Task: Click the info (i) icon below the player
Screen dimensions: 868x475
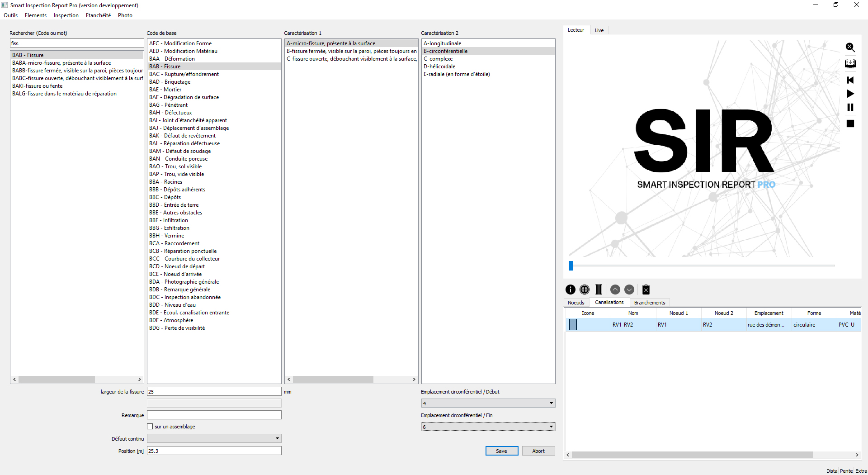Action: tap(571, 290)
